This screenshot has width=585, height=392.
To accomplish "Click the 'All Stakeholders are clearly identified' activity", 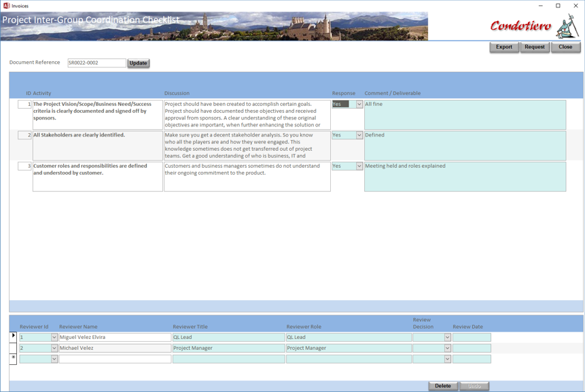I will (x=98, y=145).
